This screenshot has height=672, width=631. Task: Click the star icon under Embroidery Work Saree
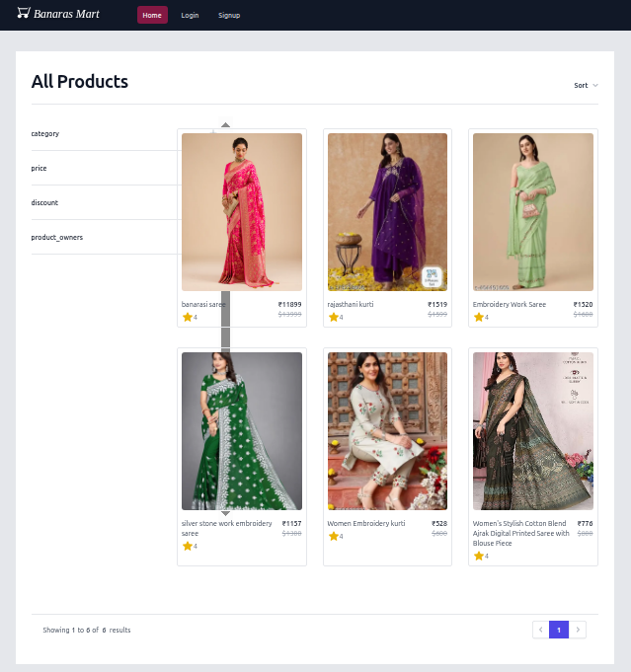pyautogui.click(x=479, y=317)
